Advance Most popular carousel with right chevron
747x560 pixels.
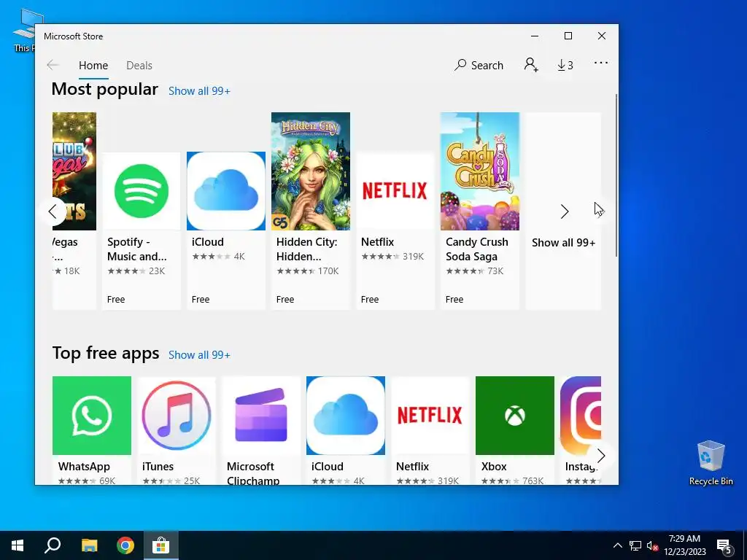point(564,211)
